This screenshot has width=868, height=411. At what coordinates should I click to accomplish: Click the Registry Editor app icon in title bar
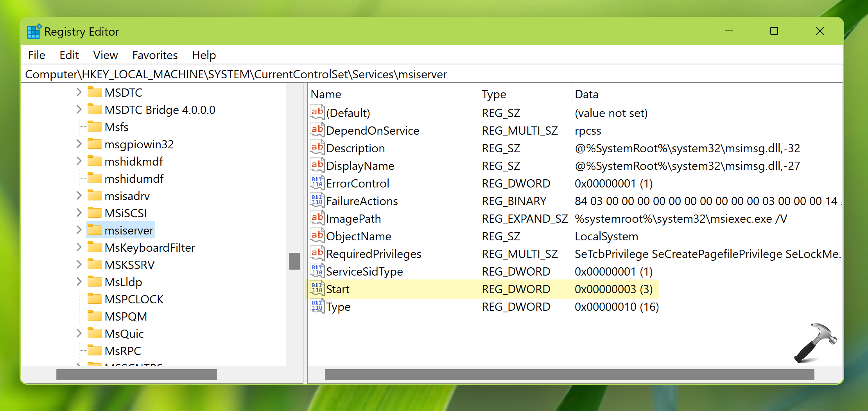(x=34, y=31)
